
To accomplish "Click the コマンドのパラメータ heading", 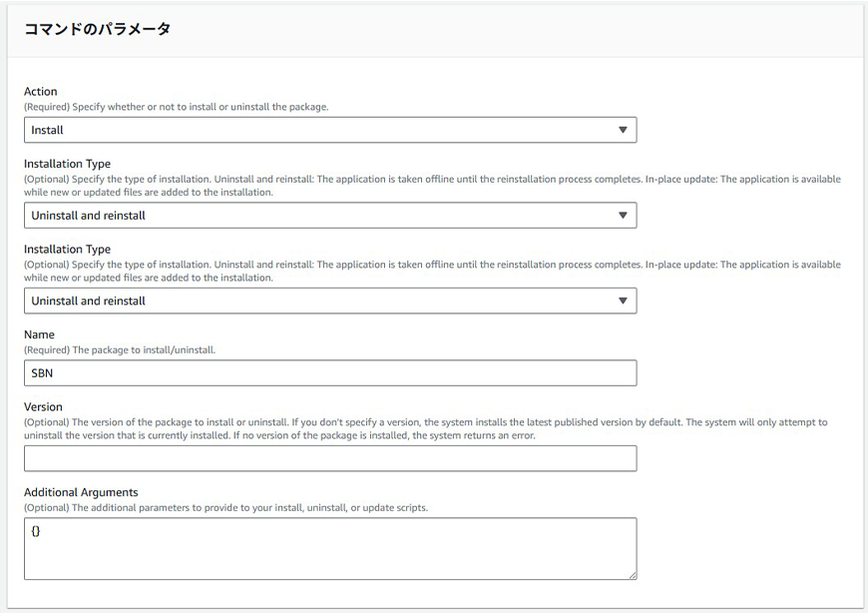I will coord(97,29).
